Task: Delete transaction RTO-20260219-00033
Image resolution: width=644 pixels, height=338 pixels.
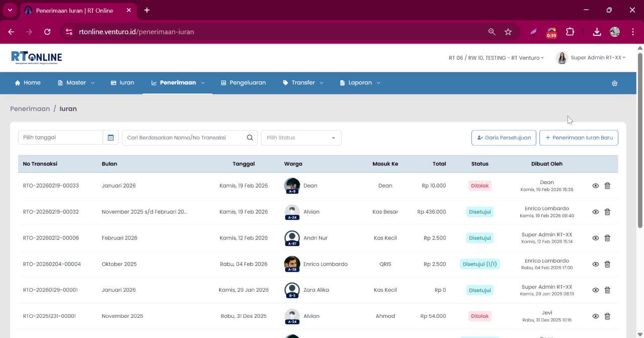Action: [607, 186]
